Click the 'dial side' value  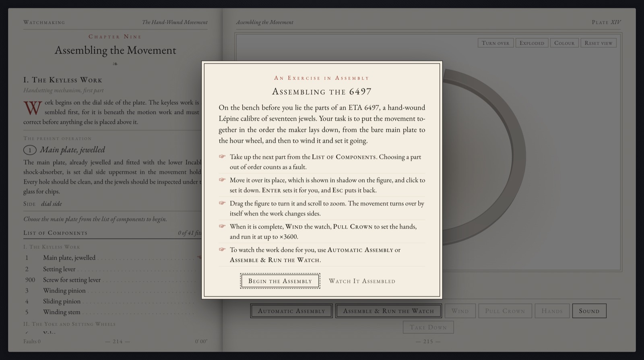[x=52, y=204]
